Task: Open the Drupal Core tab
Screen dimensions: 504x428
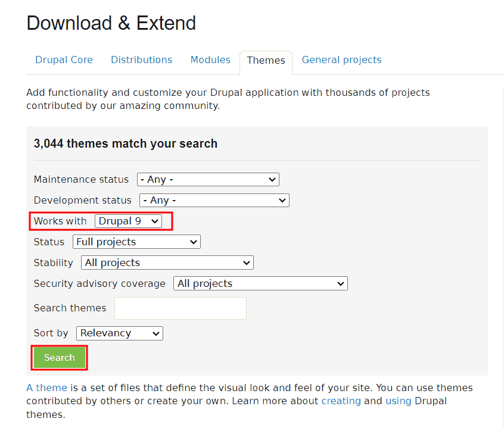Action: pyautogui.click(x=64, y=60)
